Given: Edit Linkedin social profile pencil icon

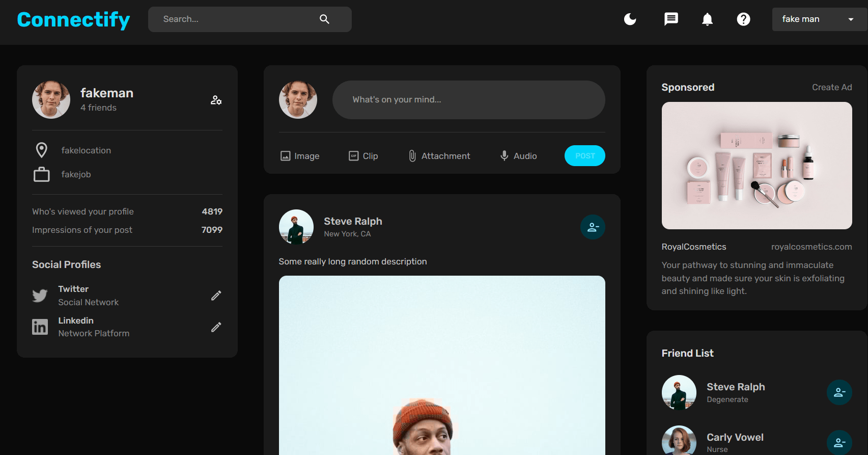Looking at the screenshot, I should pyautogui.click(x=216, y=327).
